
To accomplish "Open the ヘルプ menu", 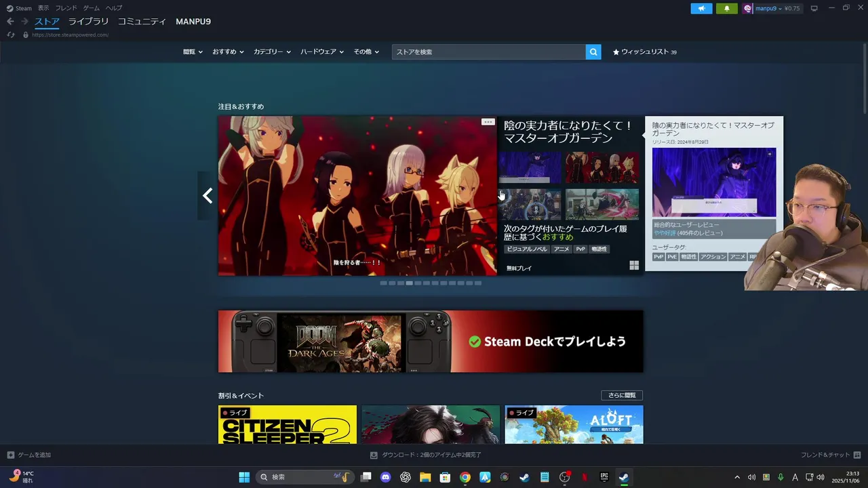I will [114, 8].
